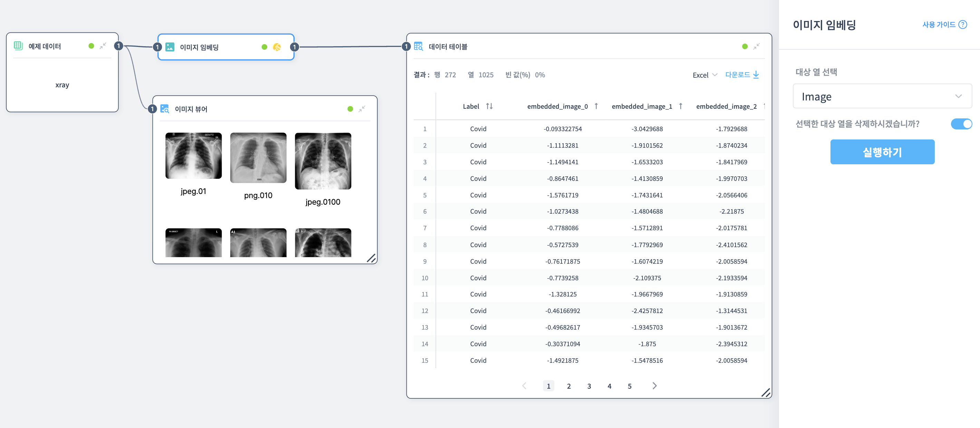Go to page 3 of table
The width and height of the screenshot is (980, 428).
click(x=589, y=386)
